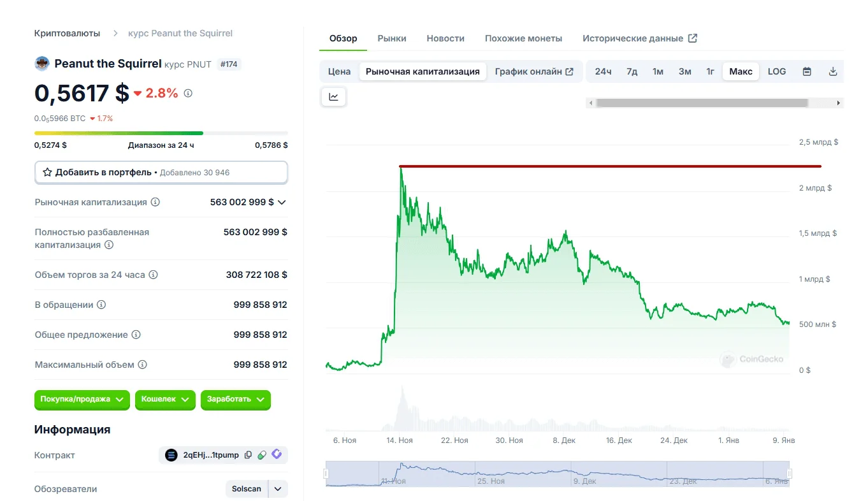Show info for Рыночная капитализация
Image resolution: width=868 pixels, height=501 pixels.
click(x=156, y=202)
